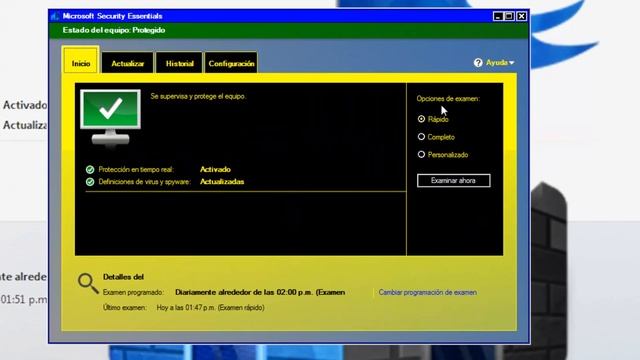Minimize the Security Essentials window
The width and height of the screenshot is (640, 360).
coord(498,16)
